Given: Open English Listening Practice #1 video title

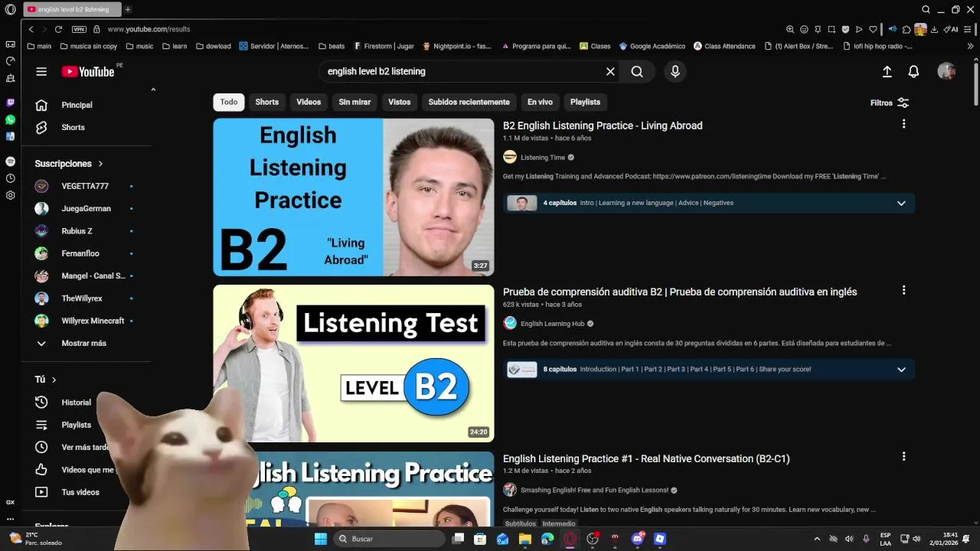Looking at the screenshot, I should point(646,458).
